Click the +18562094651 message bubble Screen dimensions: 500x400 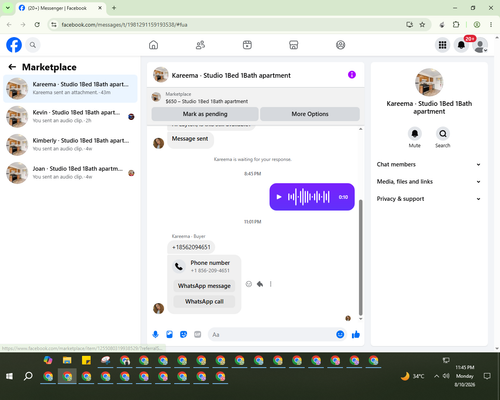pos(191,247)
